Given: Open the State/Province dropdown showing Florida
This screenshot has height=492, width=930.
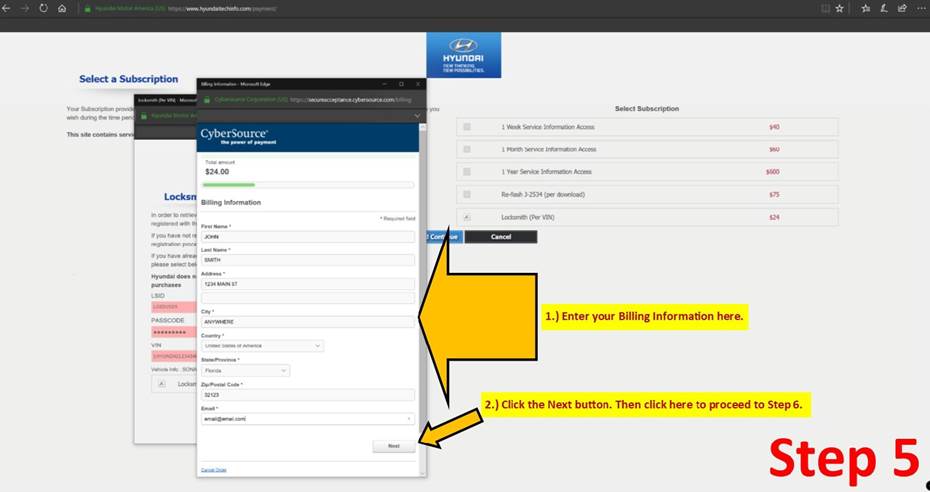Looking at the screenshot, I should (245, 370).
